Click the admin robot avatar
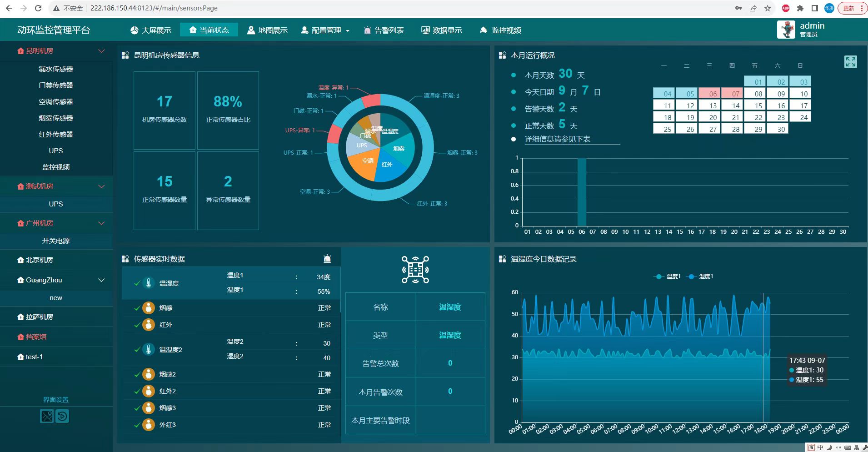This screenshot has width=868, height=452. [x=786, y=30]
